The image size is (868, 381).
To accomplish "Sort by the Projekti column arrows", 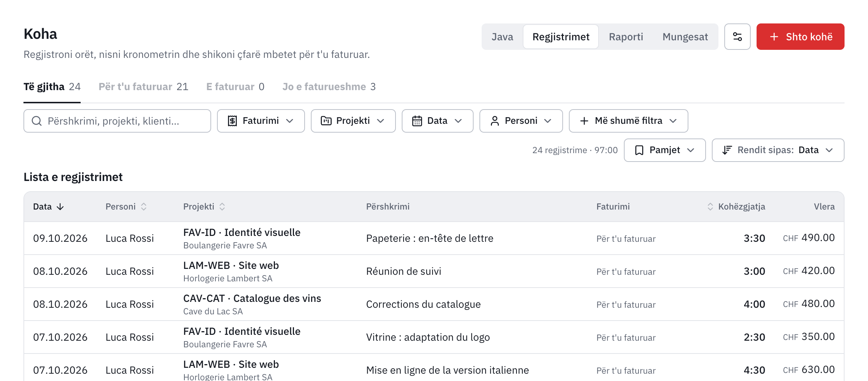I will pyautogui.click(x=222, y=207).
